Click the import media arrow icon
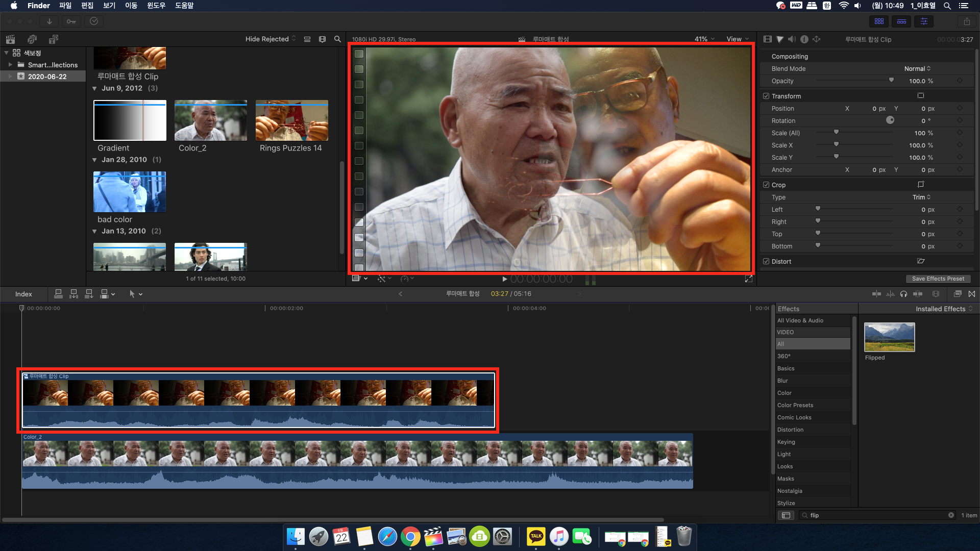This screenshot has width=980, height=551. (x=50, y=21)
